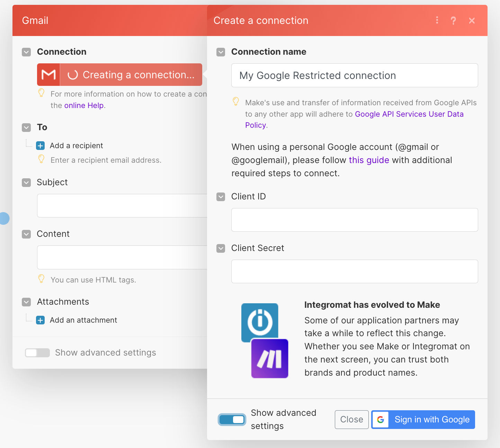Click the blue Integromat power logo
Screen dimensions: 500x448
[x=260, y=322]
